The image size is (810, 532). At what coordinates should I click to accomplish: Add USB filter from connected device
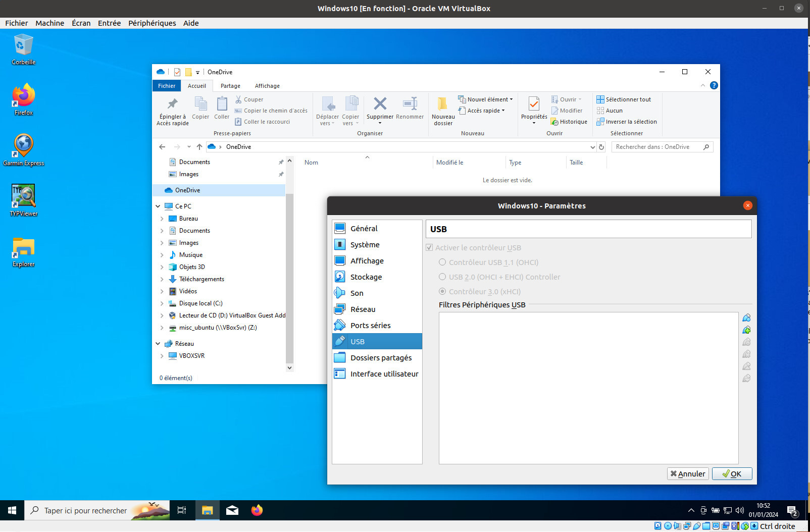click(x=746, y=330)
